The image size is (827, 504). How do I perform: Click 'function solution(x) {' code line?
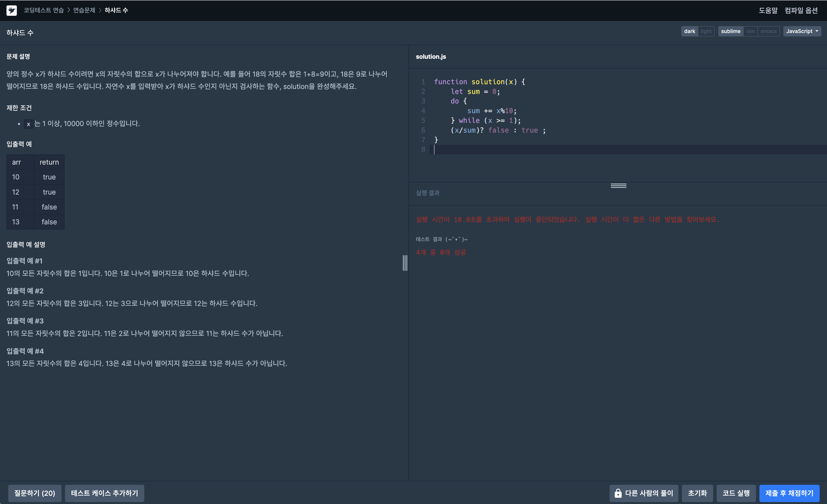(x=479, y=82)
